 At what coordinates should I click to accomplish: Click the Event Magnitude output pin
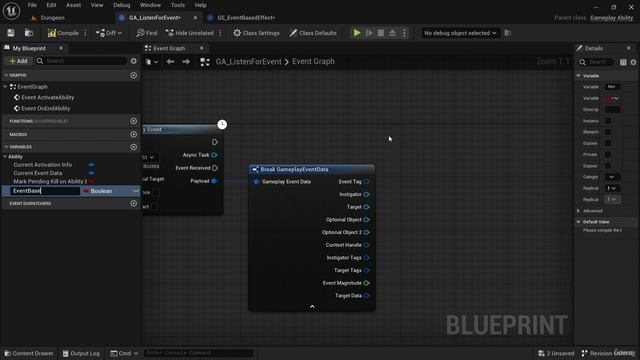tap(366, 283)
